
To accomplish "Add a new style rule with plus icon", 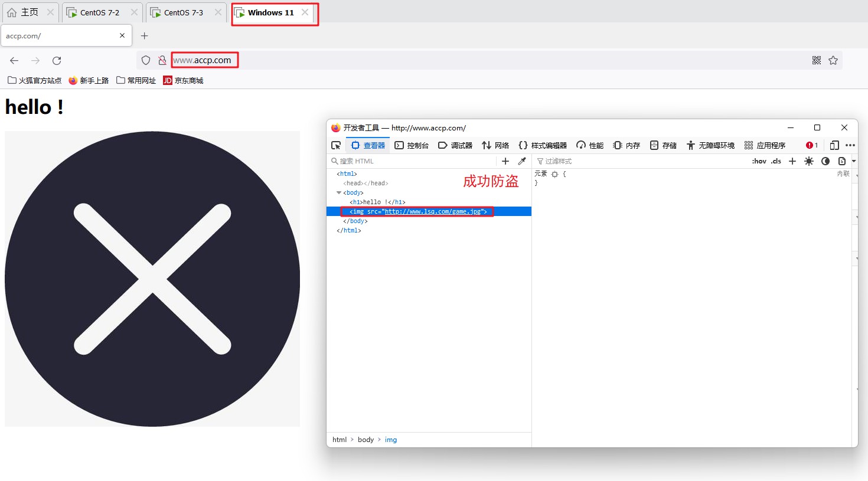I will (792, 161).
